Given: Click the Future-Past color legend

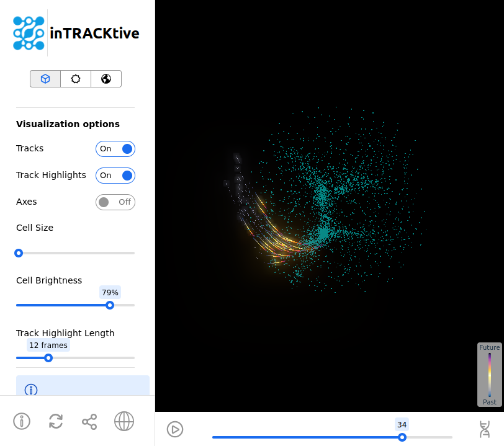Looking at the screenshot, I should coord(490,375).
